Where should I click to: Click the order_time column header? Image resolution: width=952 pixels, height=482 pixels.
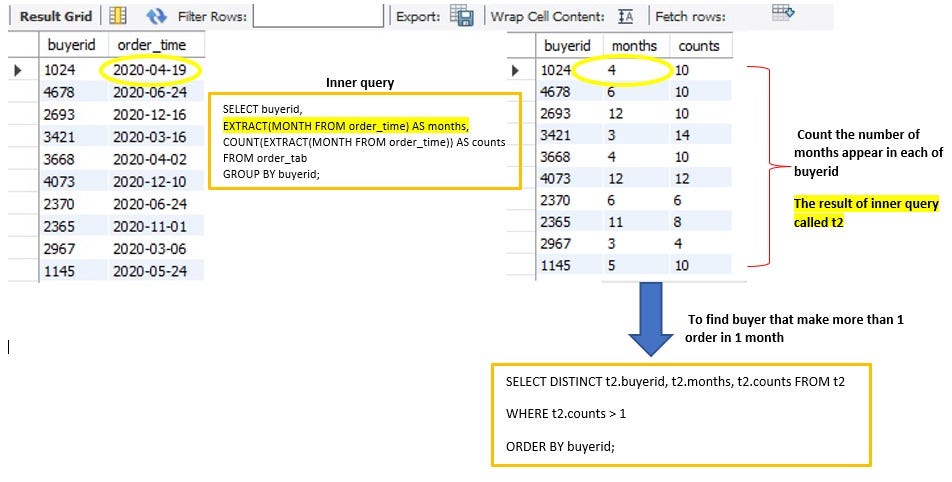point(152,45)
